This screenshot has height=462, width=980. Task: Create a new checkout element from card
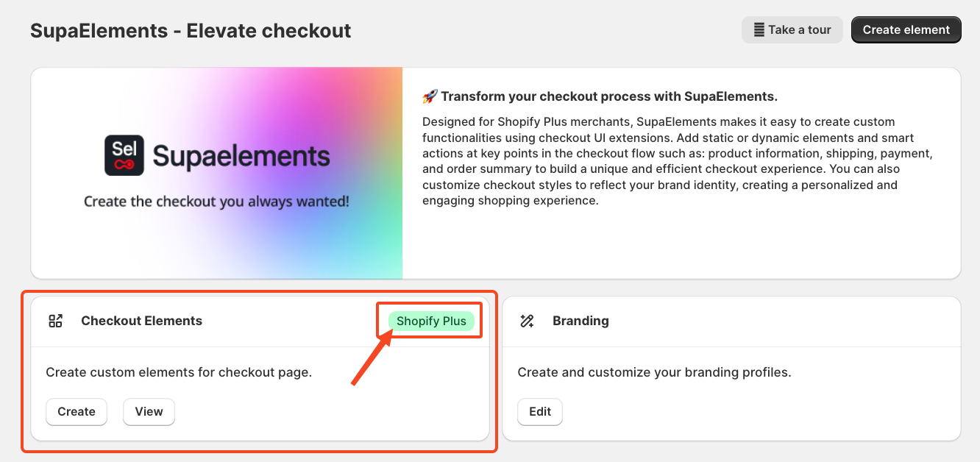point(77,412)
